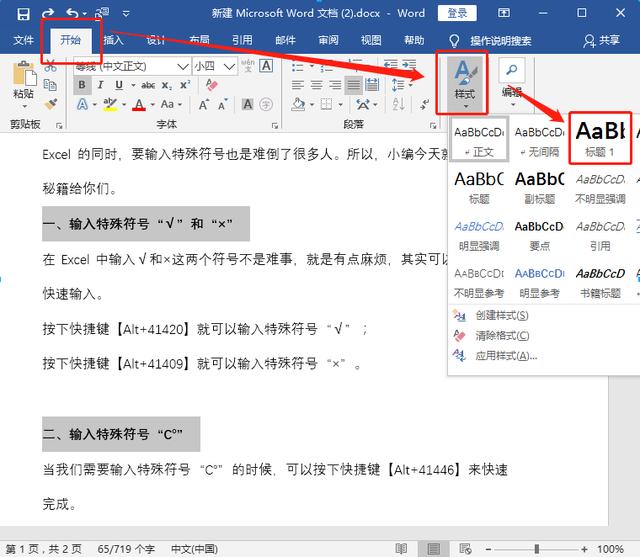The image size is (640, 557).
Task: Open the Font dialog launcher (字体)
Action: (x=275, y=126)
